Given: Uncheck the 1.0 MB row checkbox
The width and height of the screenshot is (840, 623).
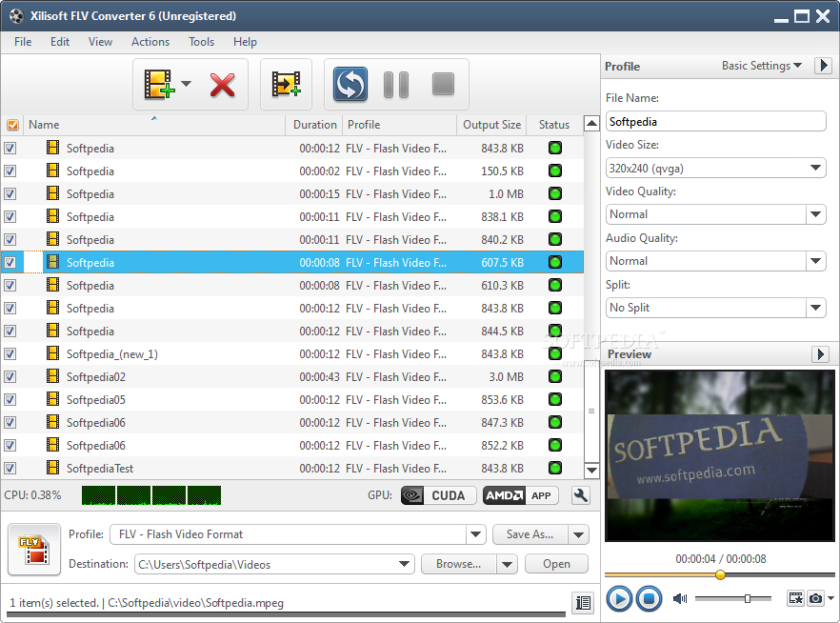Looking at the screenshot, I should coord(10,194).
